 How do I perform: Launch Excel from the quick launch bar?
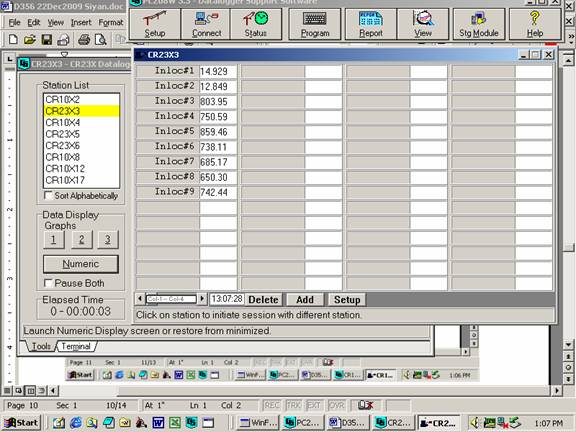(x=175, y=423)
